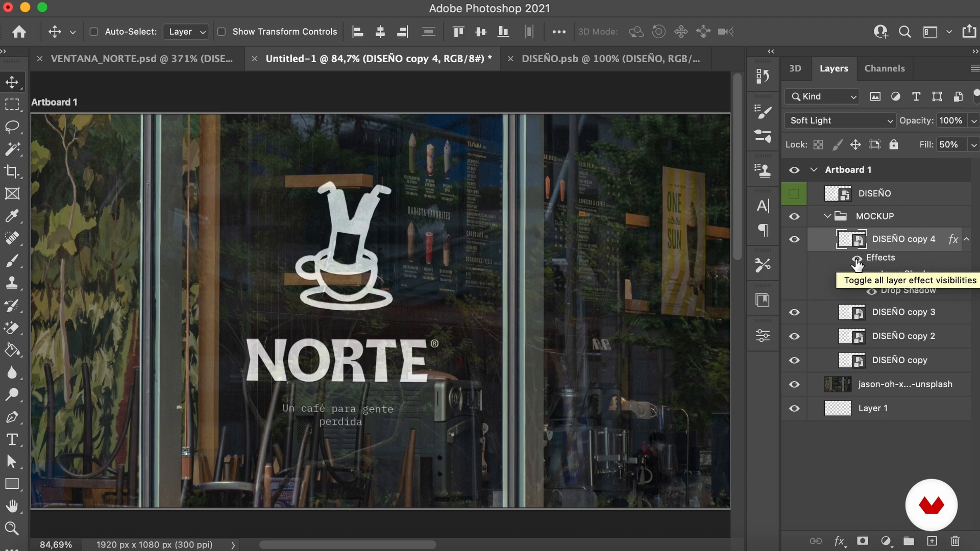This screenshot has width=980, height=551.
Task: Click the Opacity value field
Action: pos(950,120)
